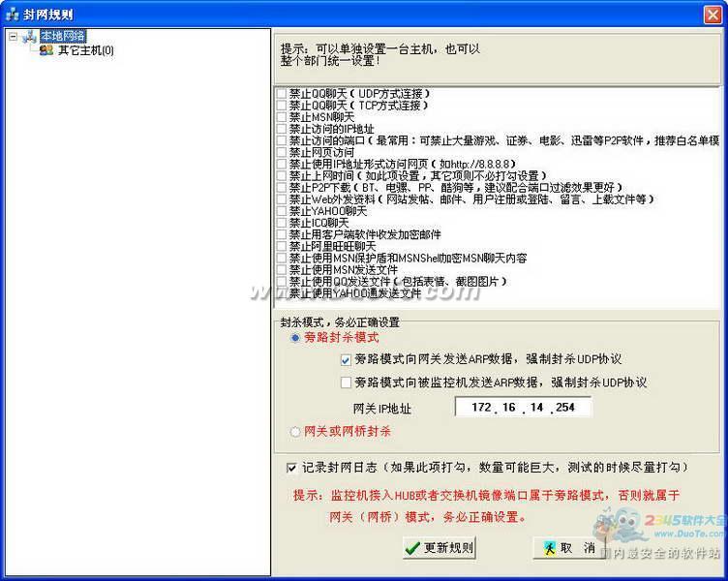
Task: Enable 禁止QQ聊天 TCP方式连接 checkbox
Action: [282, 106]
